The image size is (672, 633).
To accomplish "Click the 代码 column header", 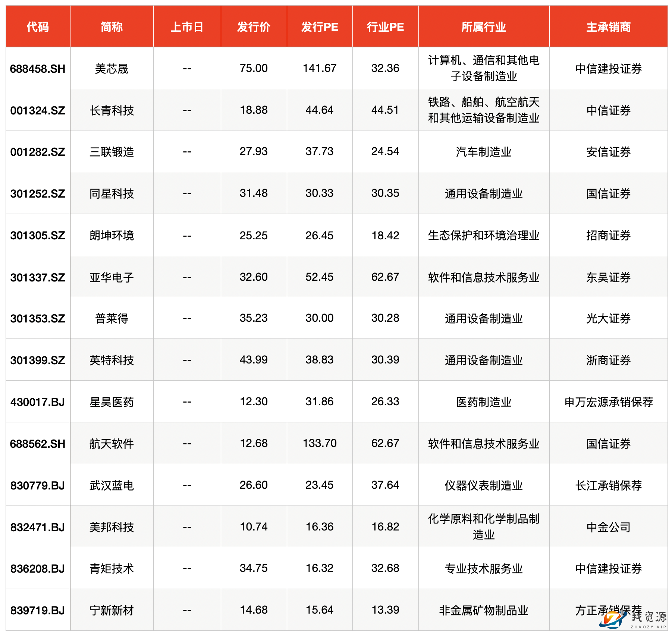I will click(38, 27).
